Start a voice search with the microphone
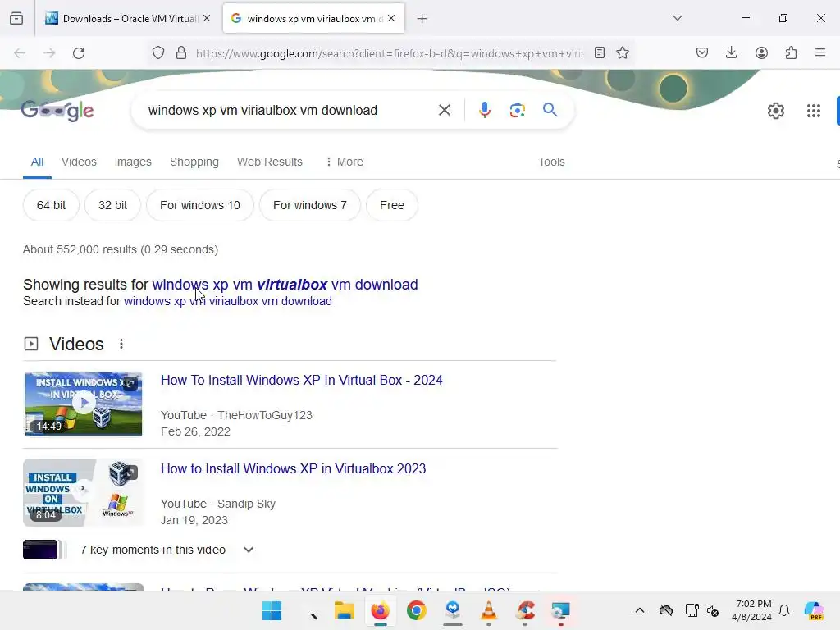The width and height of the screenshot is (840, 630). click(x=484, y=111)
